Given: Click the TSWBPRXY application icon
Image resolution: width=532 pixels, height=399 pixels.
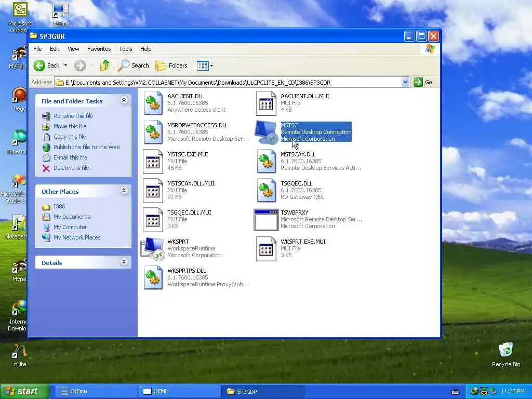Looking at the screenshot, I should point(266,220).
